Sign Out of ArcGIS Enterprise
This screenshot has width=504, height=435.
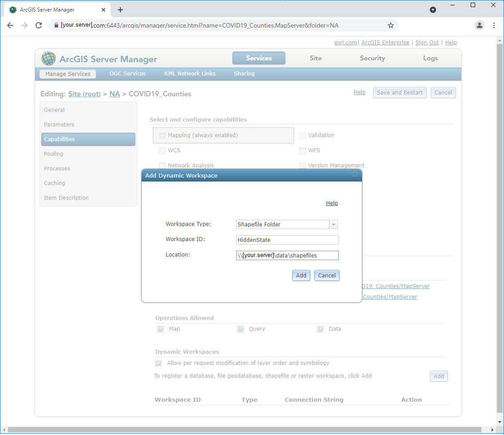tap(427, 42)
